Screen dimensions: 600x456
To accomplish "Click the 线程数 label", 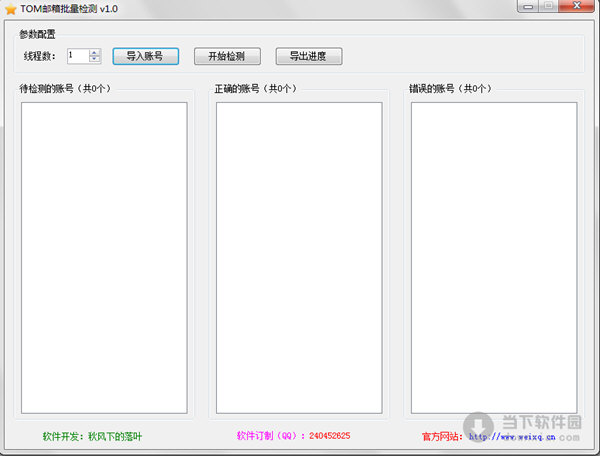I will pos(40,56).
